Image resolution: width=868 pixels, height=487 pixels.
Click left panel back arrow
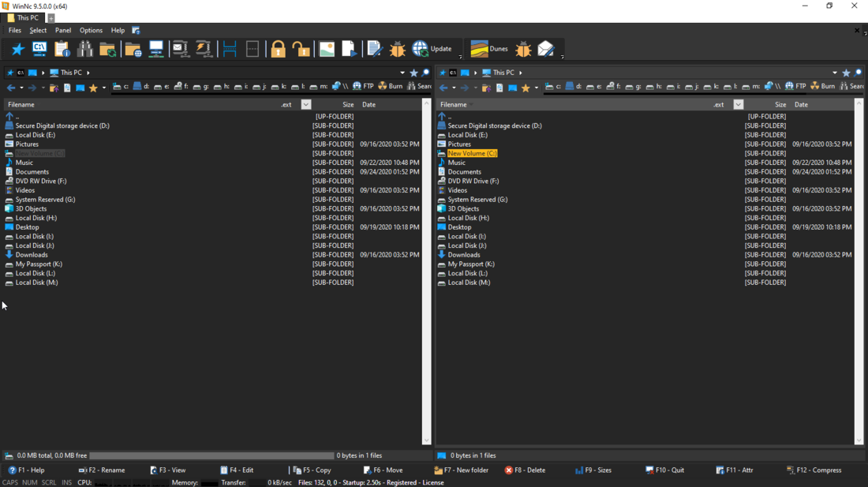[x=11, y=88]
